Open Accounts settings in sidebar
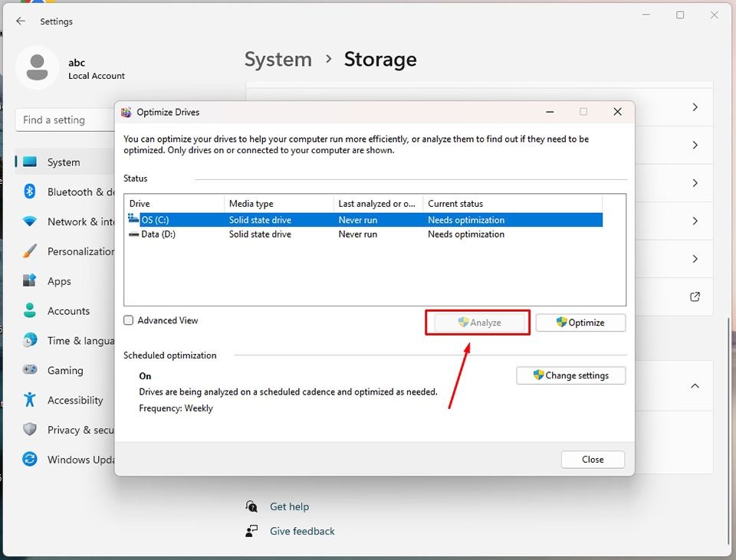This screenshot has height=560, width=736. 64,310
